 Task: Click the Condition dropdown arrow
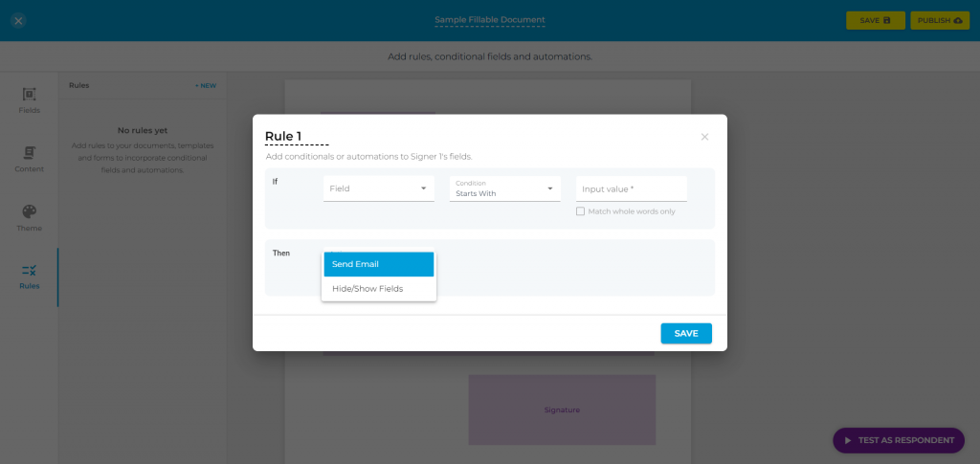click(550, 188)
